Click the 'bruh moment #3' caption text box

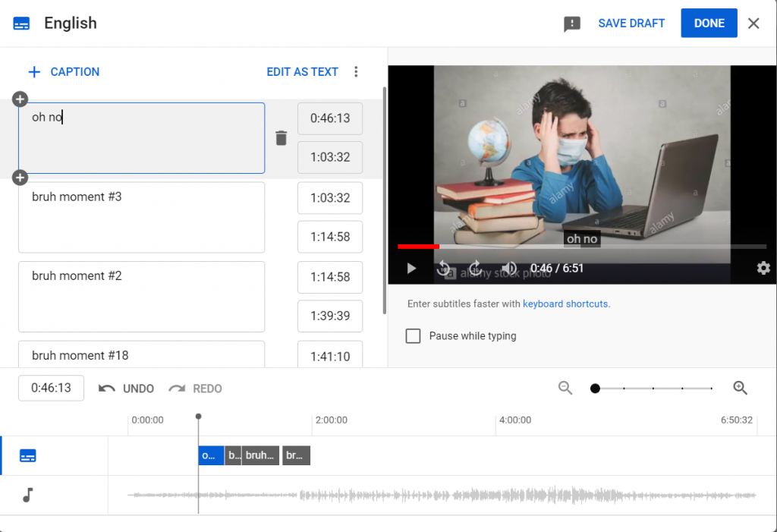pyautogui.click(x=141, y=217)
